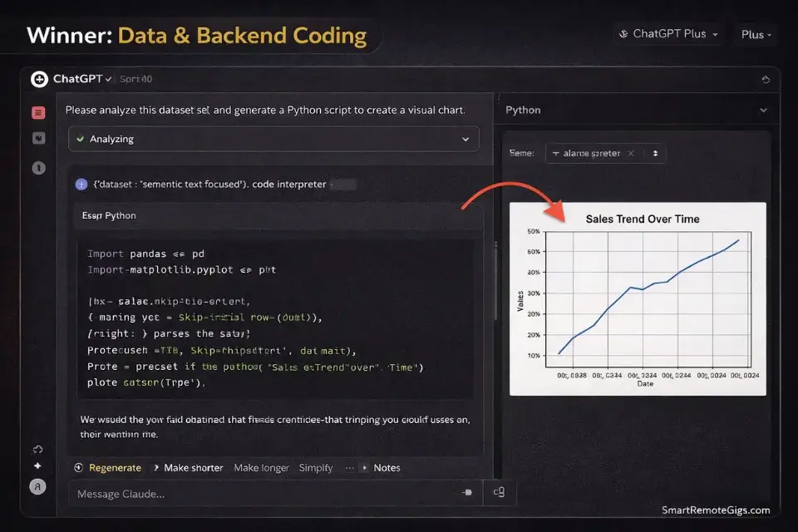Select the image panel icon in the left sidebar
This screenshot has width=798, height=532.
[x=37, y=138]
